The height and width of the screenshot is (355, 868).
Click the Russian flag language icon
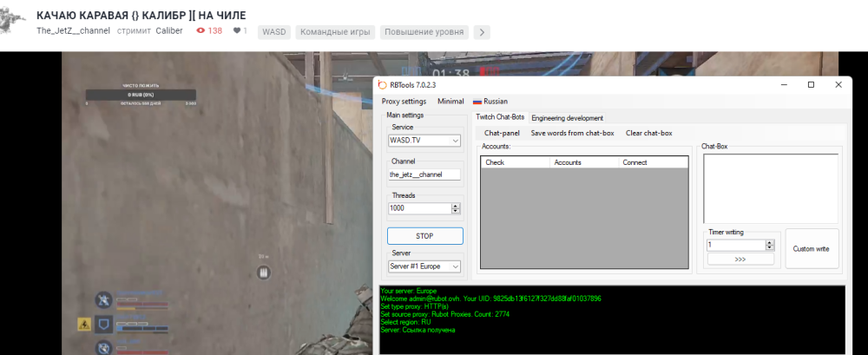point(477,102)
